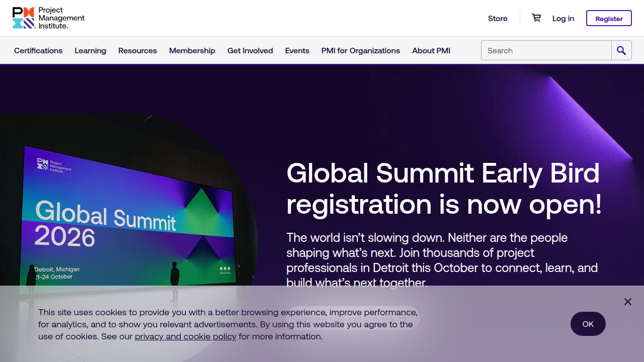Click the paragraph starting 'The world isn't slowing down'

click(x=442, y=260)
